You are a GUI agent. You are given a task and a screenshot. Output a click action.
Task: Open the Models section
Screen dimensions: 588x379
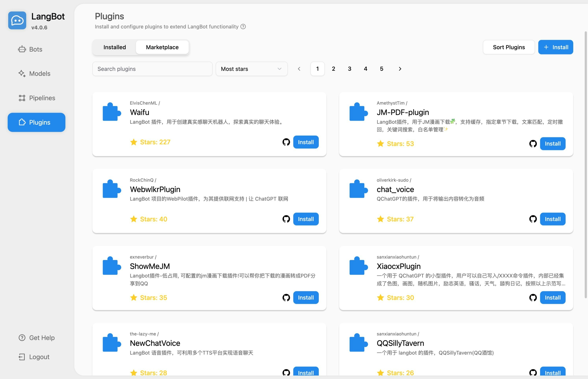[x=39, y=73]
